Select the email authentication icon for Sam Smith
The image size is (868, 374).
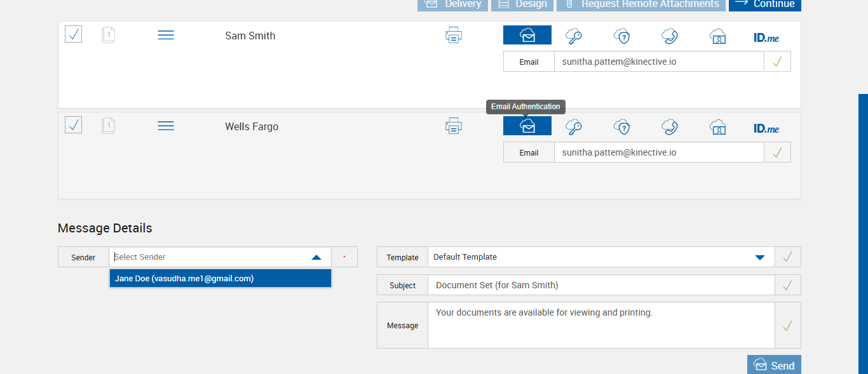[527, 36]
